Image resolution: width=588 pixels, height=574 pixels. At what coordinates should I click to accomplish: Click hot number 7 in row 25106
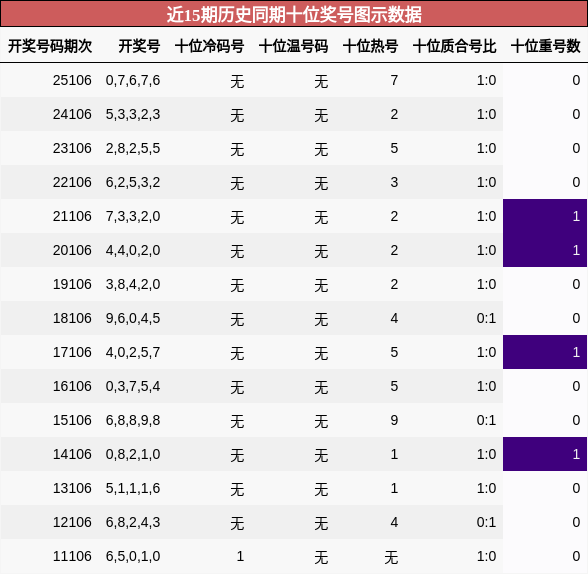tap(394, 80)
